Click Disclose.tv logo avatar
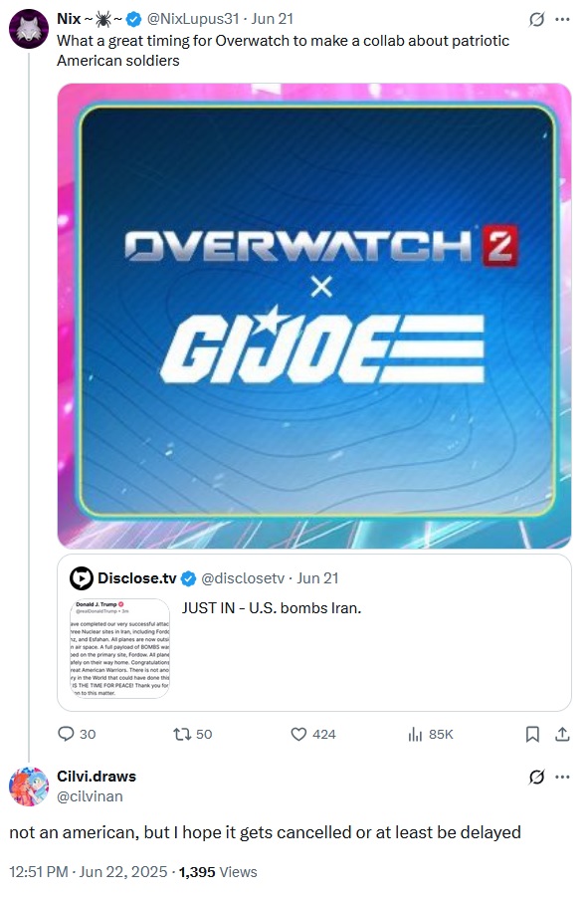Screen dimensions: 588x899 point(82,577)
